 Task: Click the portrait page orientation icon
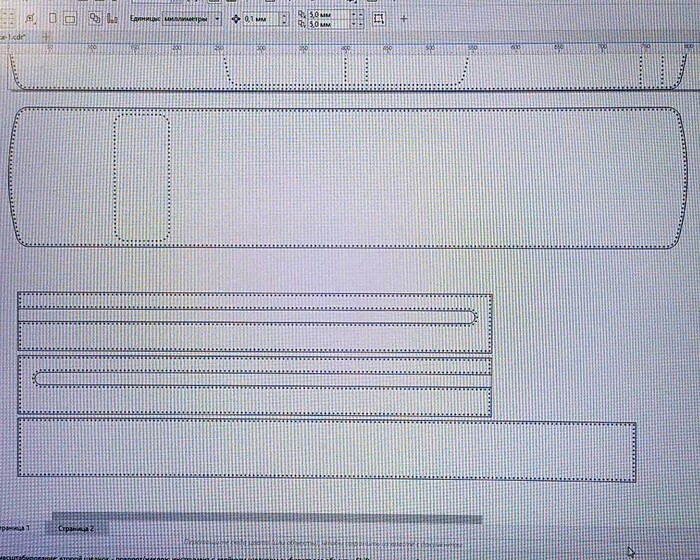tap(53, 19)
